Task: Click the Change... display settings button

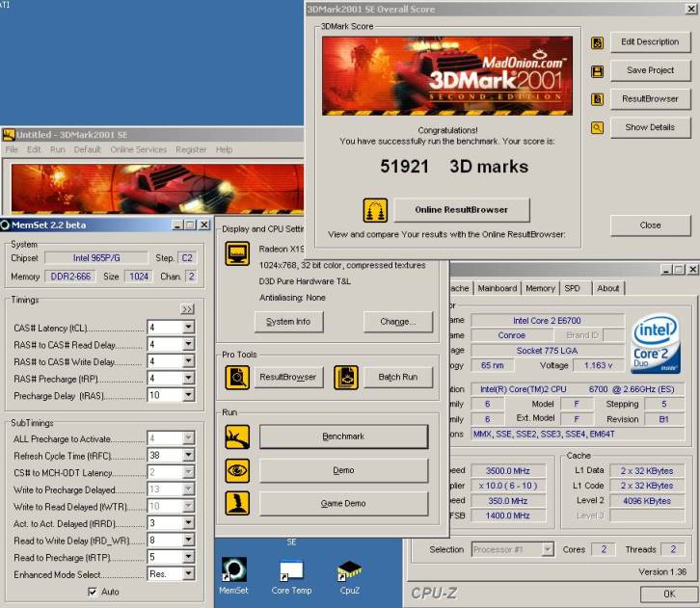Action: [398, 322]
